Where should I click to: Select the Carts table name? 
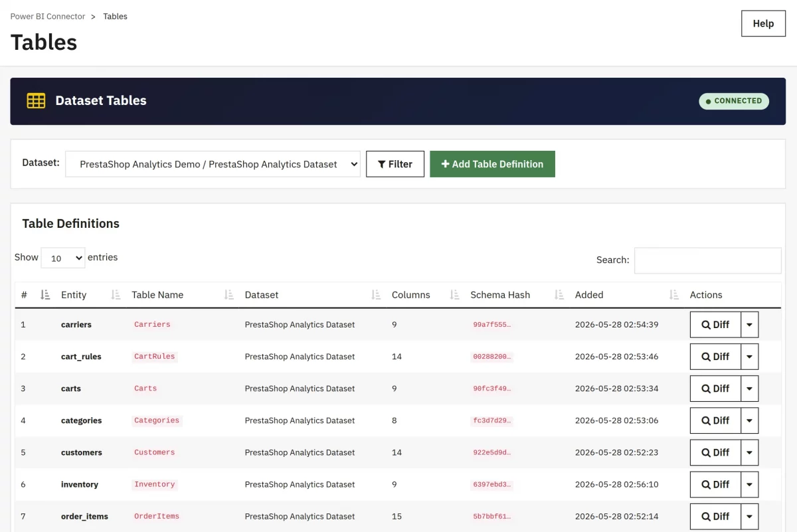coord(145,389)
